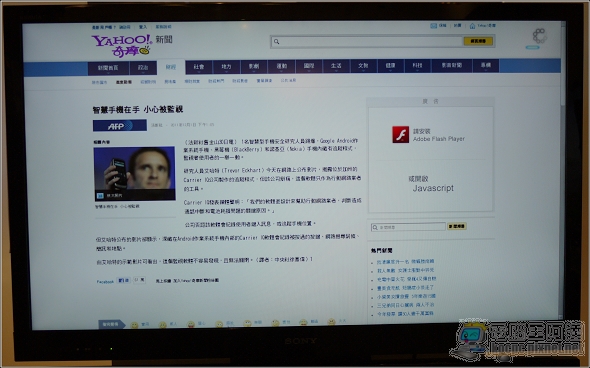The height and width of the screenshot is (368, 590).
Task: Click the mail envelope icon at top right
Action: 433,26
